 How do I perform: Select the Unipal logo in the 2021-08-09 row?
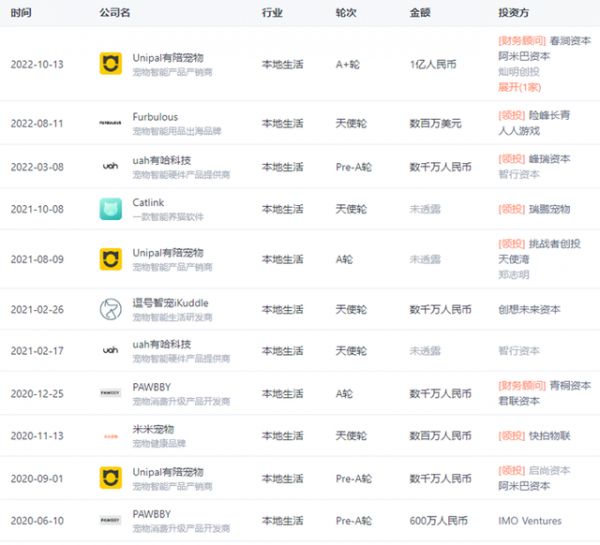pos(110,260)
